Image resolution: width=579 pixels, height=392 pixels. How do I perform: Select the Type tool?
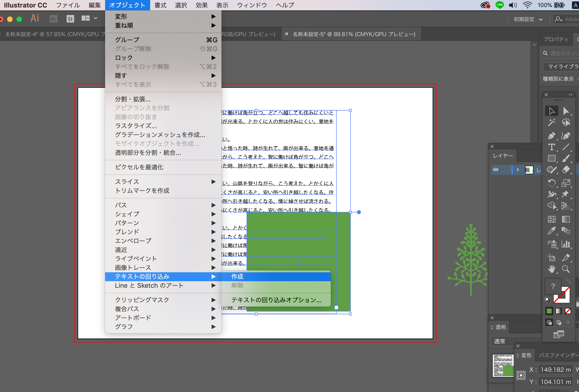(551, 147)
